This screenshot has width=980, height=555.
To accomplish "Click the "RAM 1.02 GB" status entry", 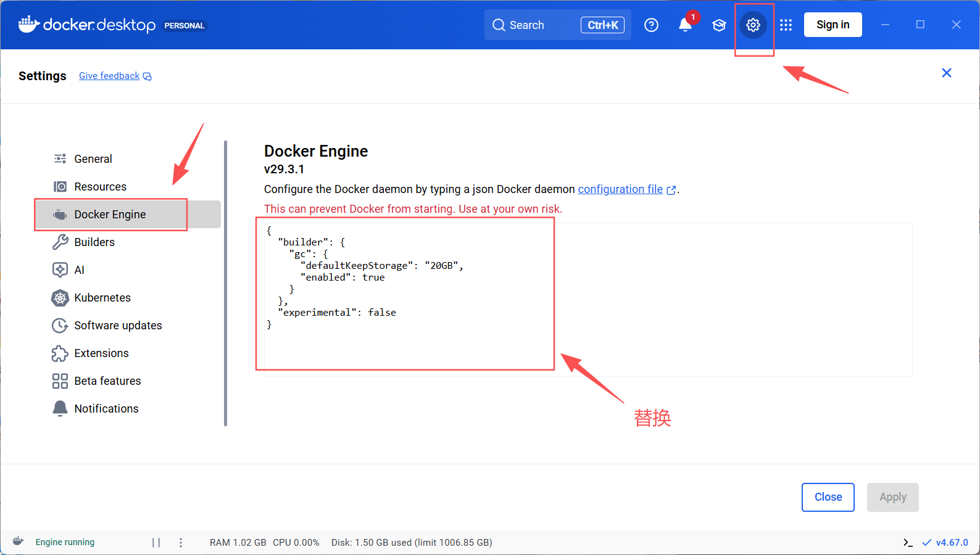I will click(x=238, y=543).
